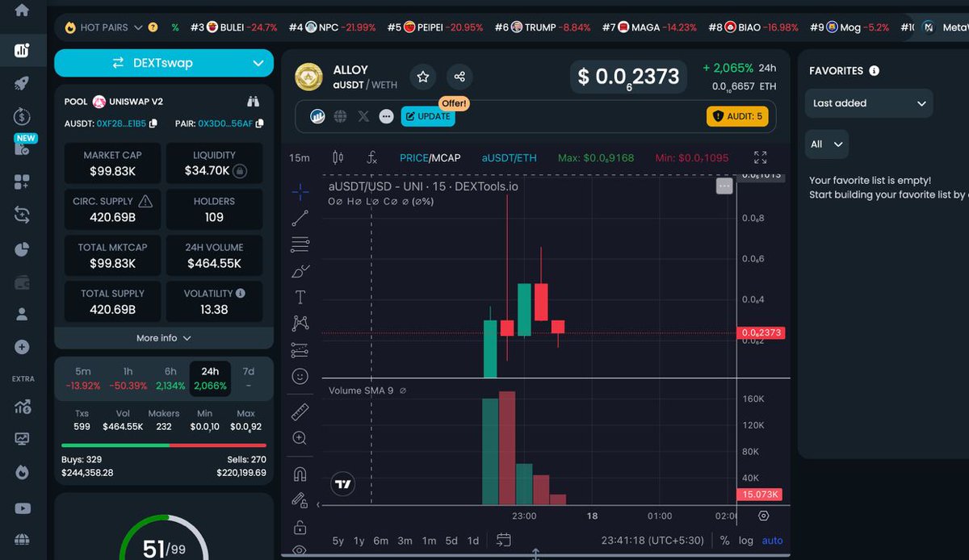The image size is (969, 560).
Task: Open the wallet icon in sidebar
Action: point(22,282)
